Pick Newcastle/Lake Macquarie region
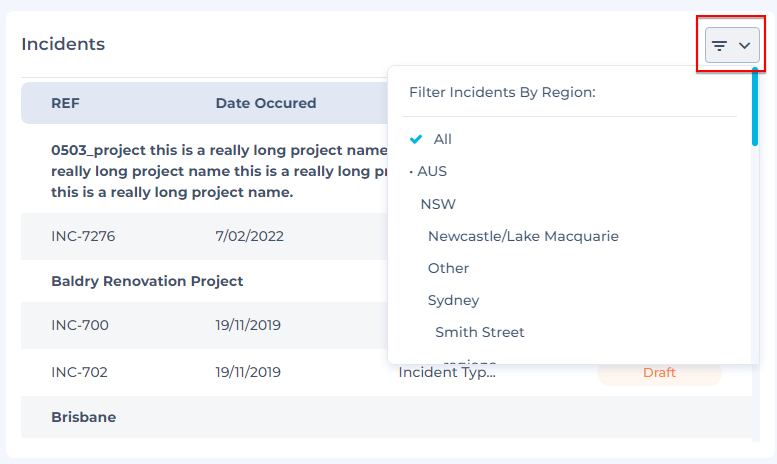Viewport: 777px width, 464px height. [x=523, y=236]
